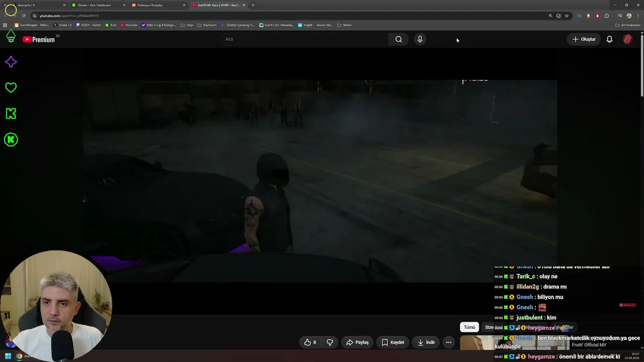Open the YouTube account avatar menu

pyautogui.click(x=627, y=39)
